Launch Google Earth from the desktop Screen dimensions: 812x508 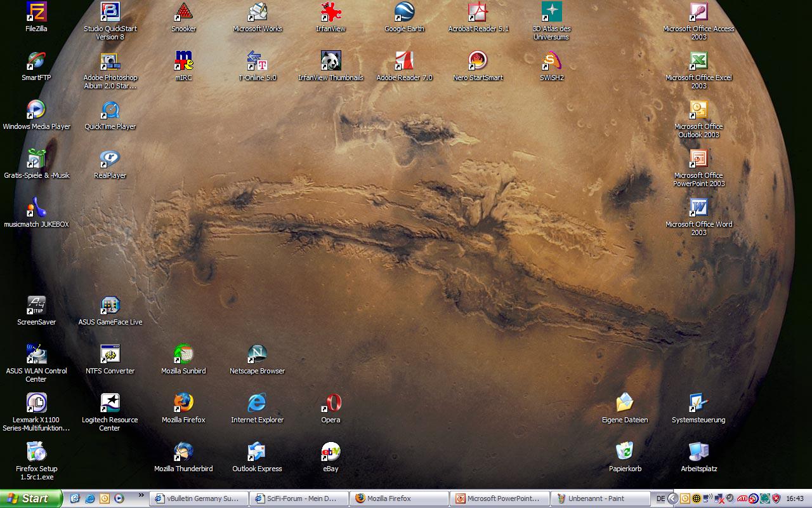(x=404, y=13)
